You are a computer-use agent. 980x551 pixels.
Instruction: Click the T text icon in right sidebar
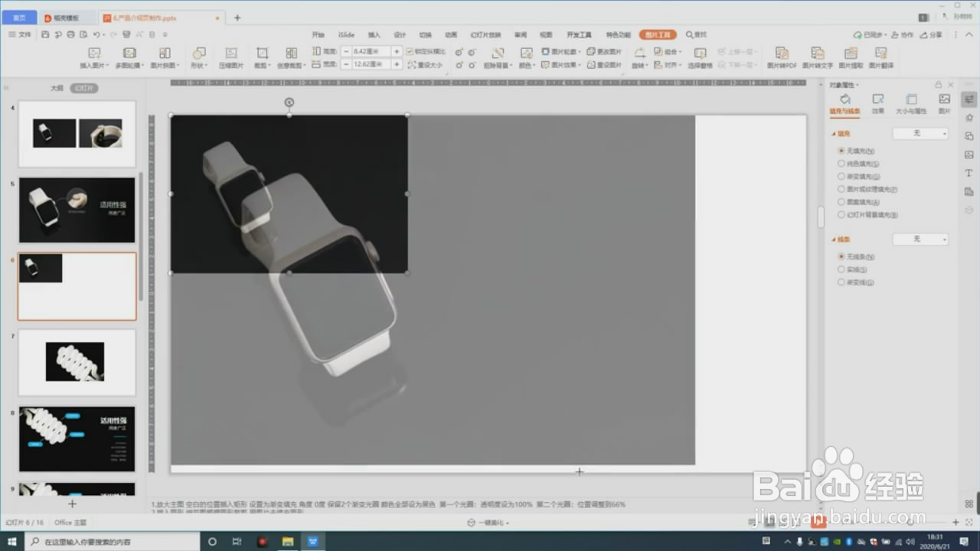click(x=969, y=173)
